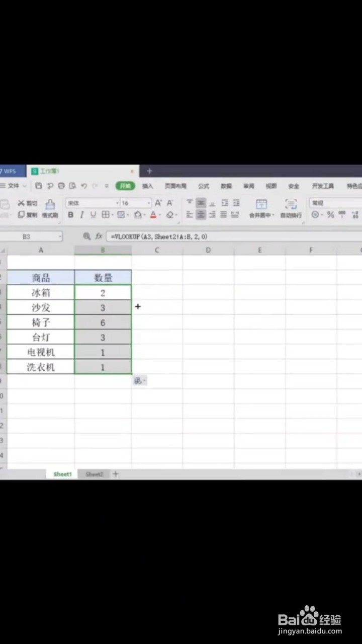Click the percent style icon
This screenshot has height=644, width=362.
click(330, 215)
